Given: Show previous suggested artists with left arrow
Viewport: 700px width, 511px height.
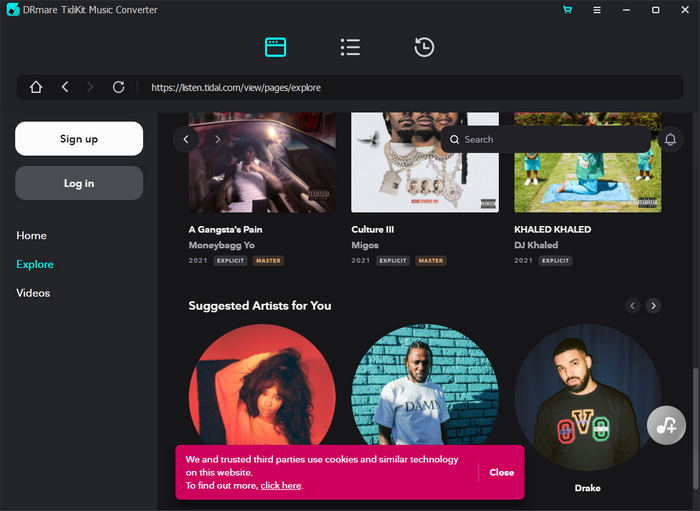Looking at the screenshot, I should click(632, 306).
